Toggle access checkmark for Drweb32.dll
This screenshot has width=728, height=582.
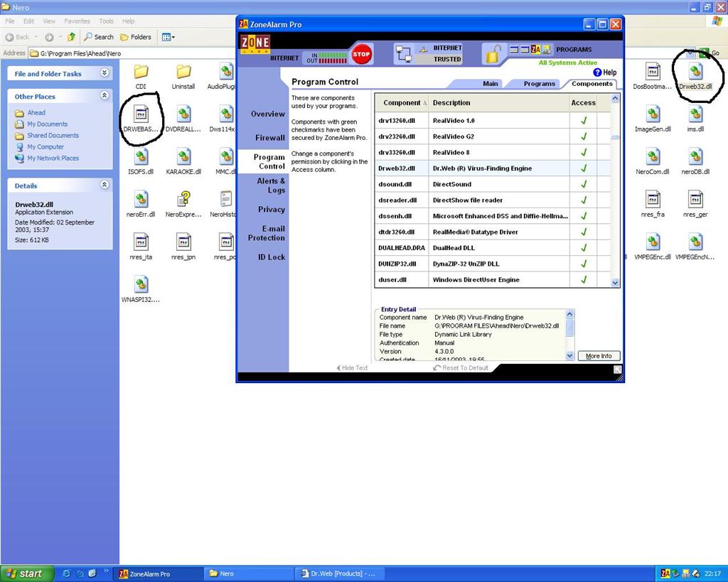point(584,168)
